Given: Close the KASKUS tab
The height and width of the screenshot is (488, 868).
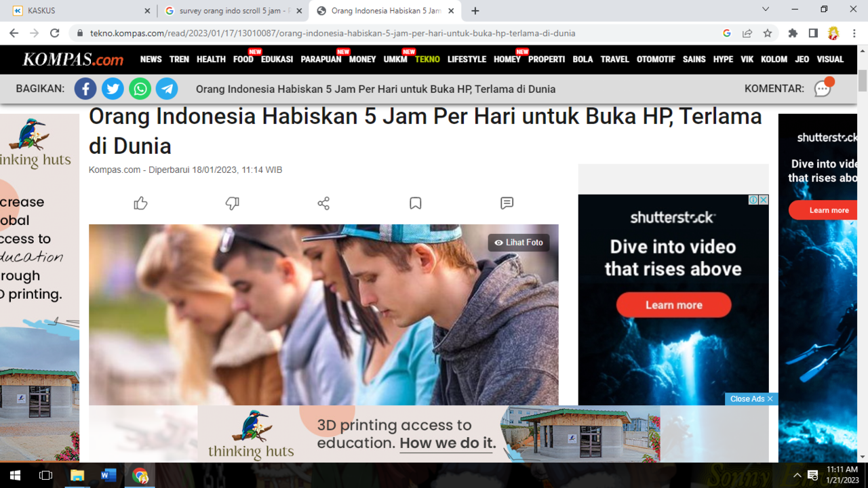Looking at the screenshot, I should [147, 11].
